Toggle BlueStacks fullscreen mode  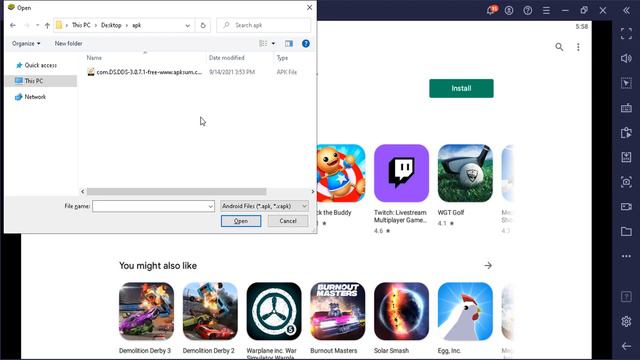[626, 33]
